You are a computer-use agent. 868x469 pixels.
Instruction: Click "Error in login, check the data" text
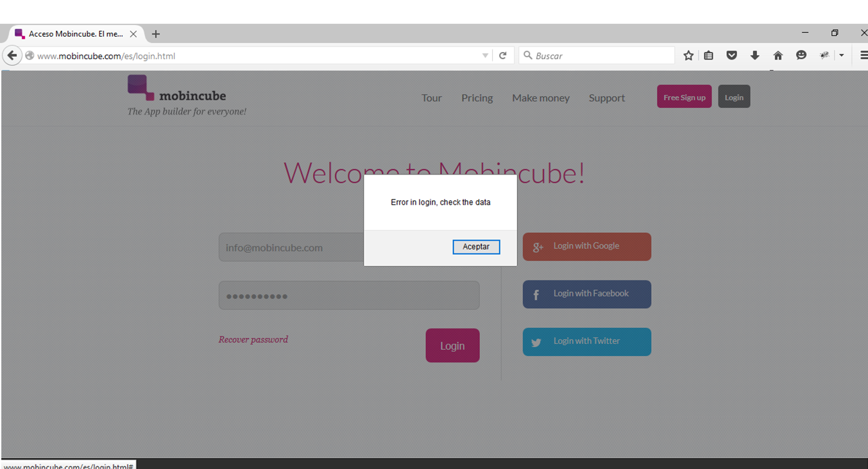tap(441, 202)
